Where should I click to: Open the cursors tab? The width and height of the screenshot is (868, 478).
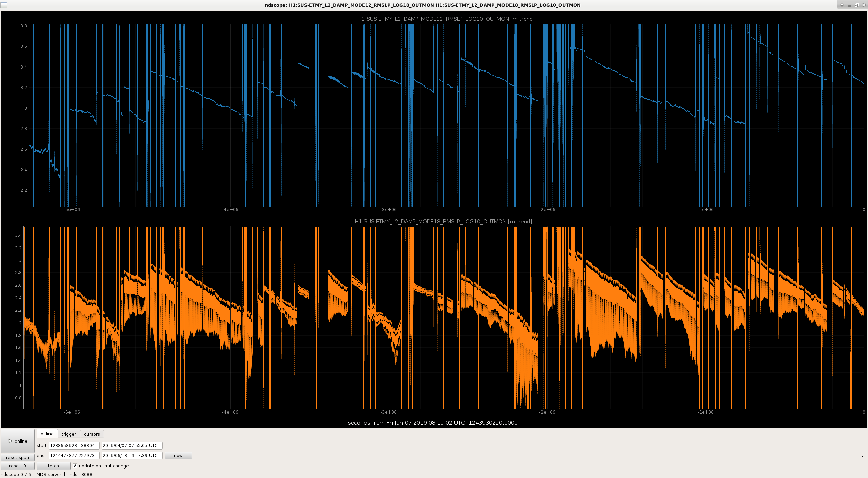tap(92, 434)
